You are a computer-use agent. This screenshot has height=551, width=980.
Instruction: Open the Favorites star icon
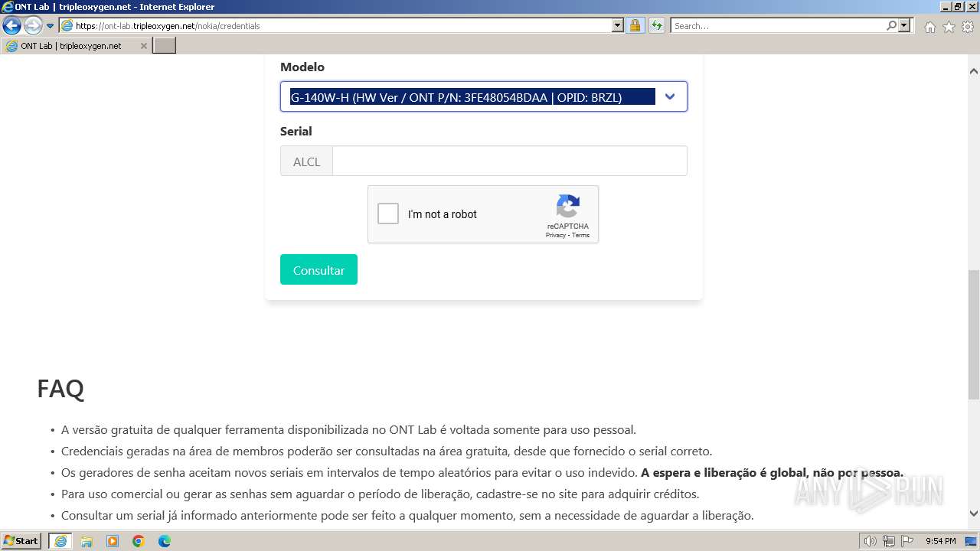(949, 27)
